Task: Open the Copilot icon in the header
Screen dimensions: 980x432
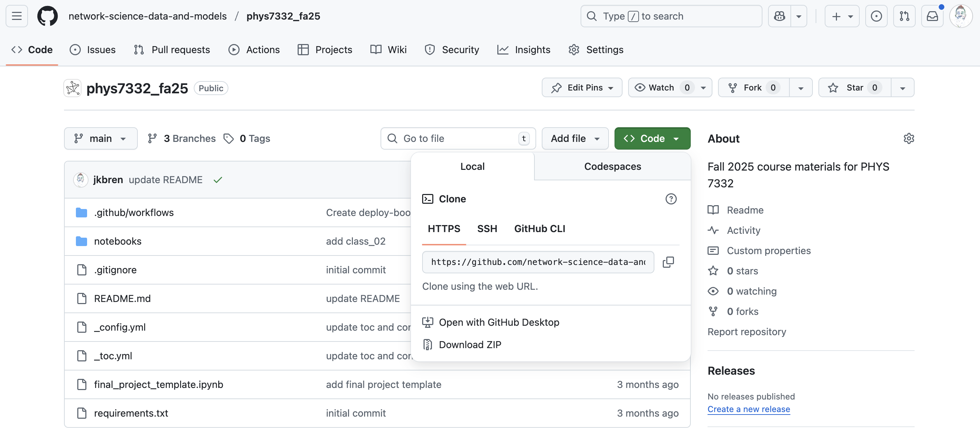Action: (x=779, y=16)
